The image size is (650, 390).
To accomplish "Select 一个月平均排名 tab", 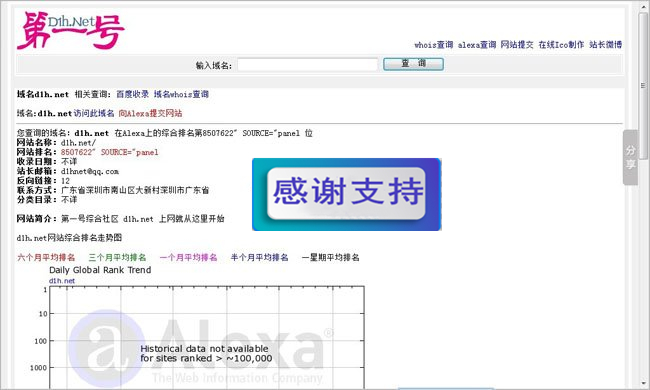I will [189, 257].
